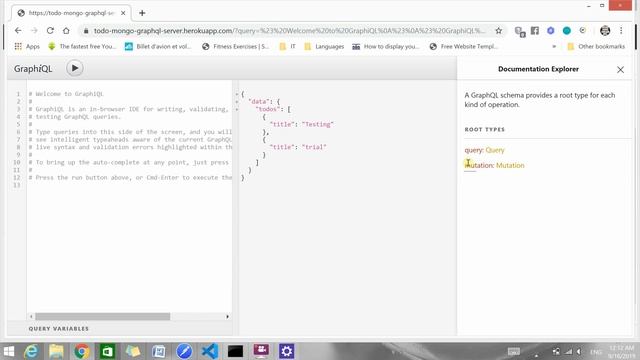Select the "Testing" title value

click(318, 124)
